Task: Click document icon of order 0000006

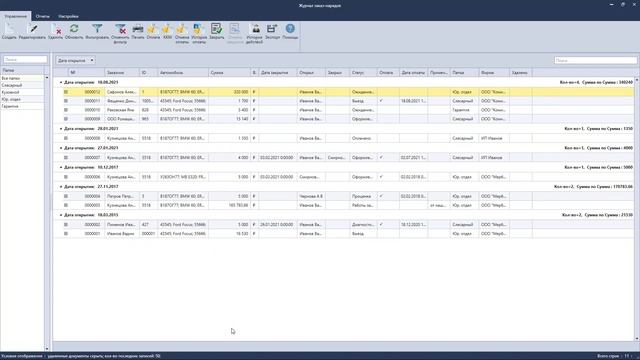Action: click(x=66, y=177)
